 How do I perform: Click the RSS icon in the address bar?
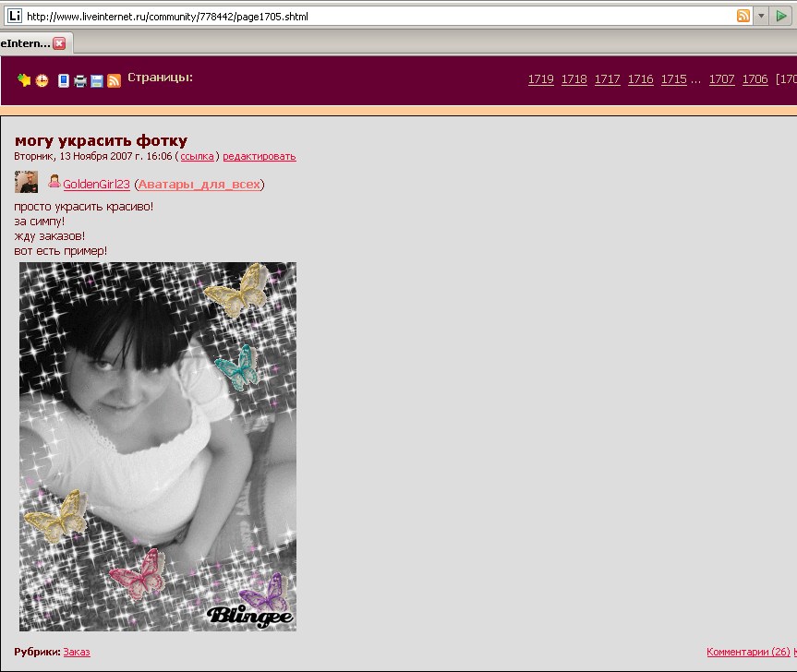click(x=743, y=16)
